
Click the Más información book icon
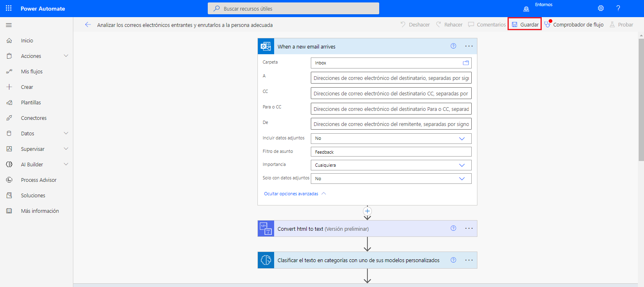tap(9, 211)
